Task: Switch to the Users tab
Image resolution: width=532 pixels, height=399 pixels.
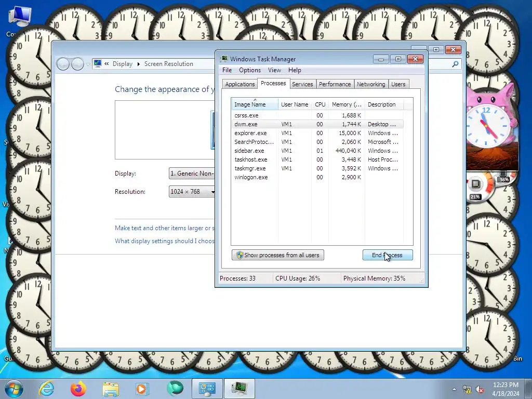Action: [x=398, y=84]
